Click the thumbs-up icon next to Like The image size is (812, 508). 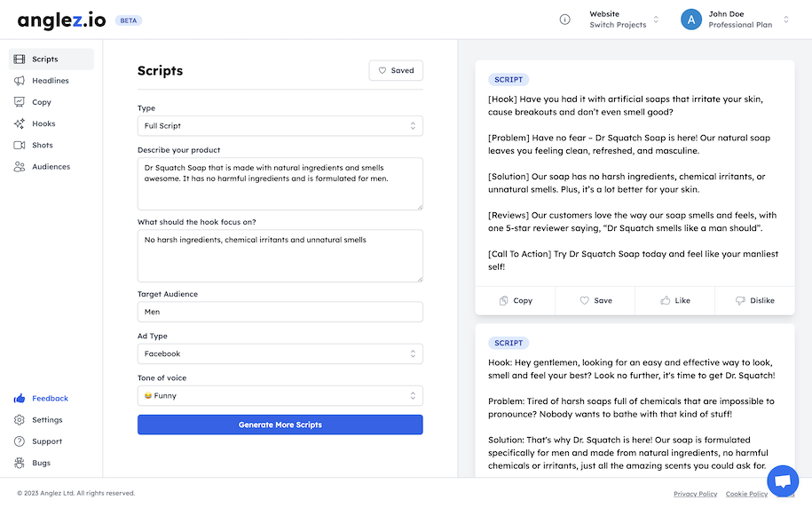[665, 300]
